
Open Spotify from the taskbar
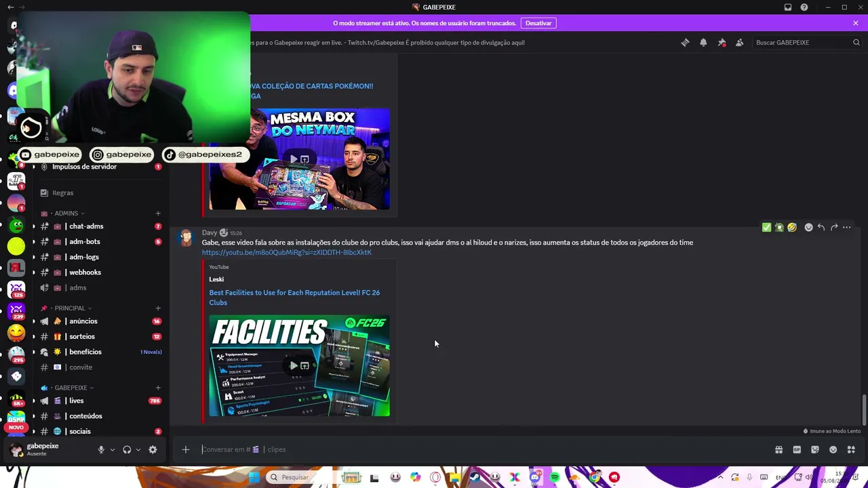tap(555, 477)
